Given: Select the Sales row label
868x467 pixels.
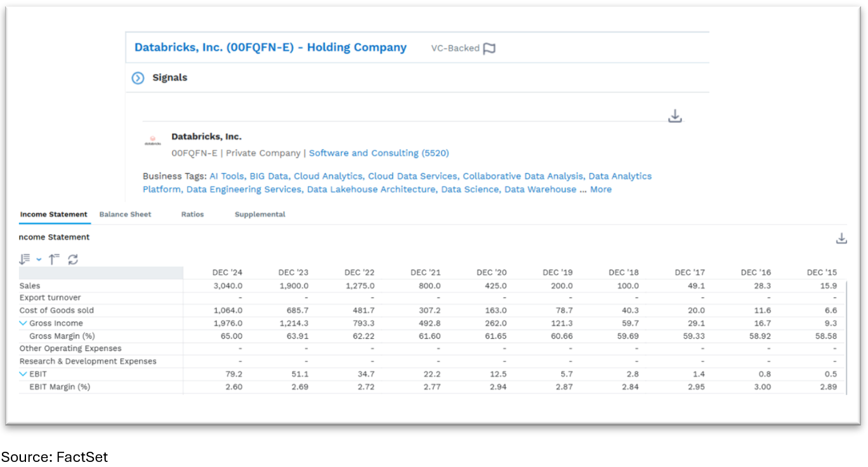Looking at the screenshot, I should pyautogui.click(x=29, y=286).
